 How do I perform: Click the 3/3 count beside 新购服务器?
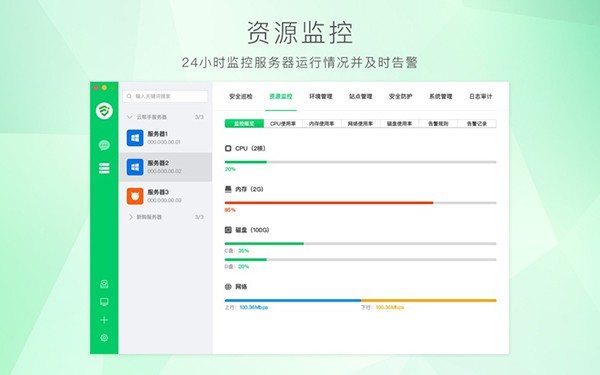click(x=199, y=217)
